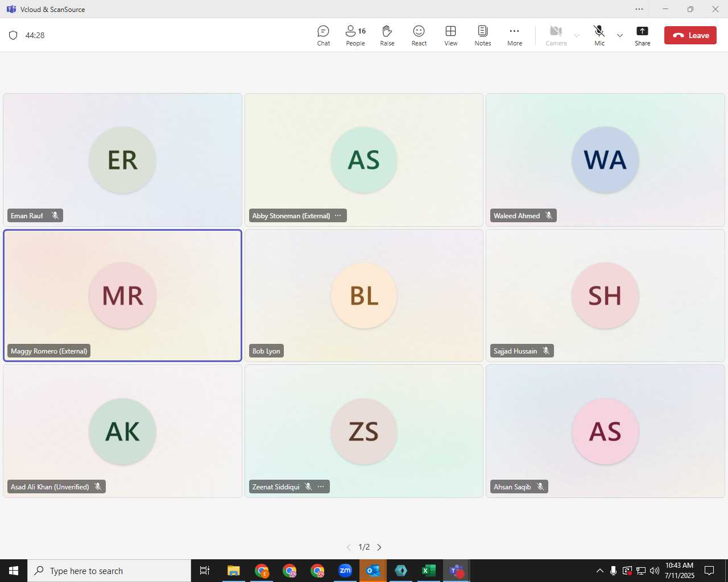728x582 pixels.
Task: Open meeting Notes
Action: click(483, 35)
